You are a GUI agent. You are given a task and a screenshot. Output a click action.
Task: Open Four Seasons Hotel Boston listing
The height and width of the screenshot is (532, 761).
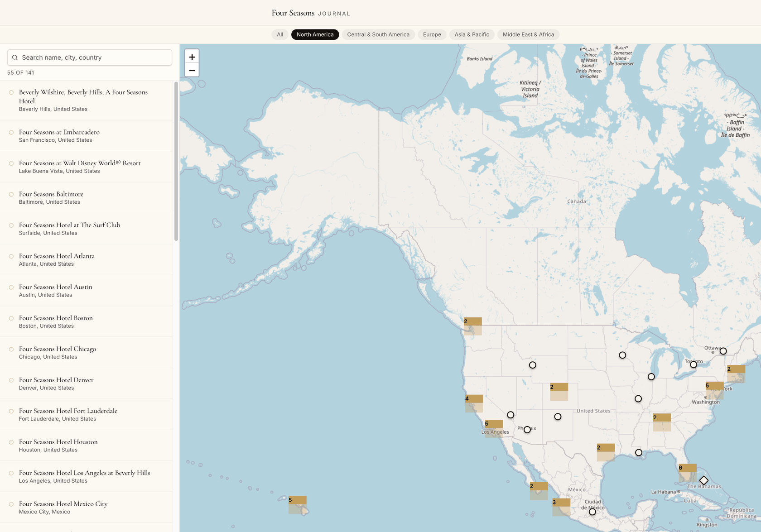coord(86,322)
